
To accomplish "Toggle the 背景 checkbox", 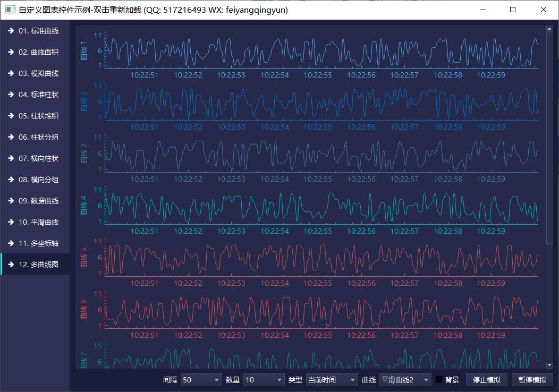I will tap(439, 380).
